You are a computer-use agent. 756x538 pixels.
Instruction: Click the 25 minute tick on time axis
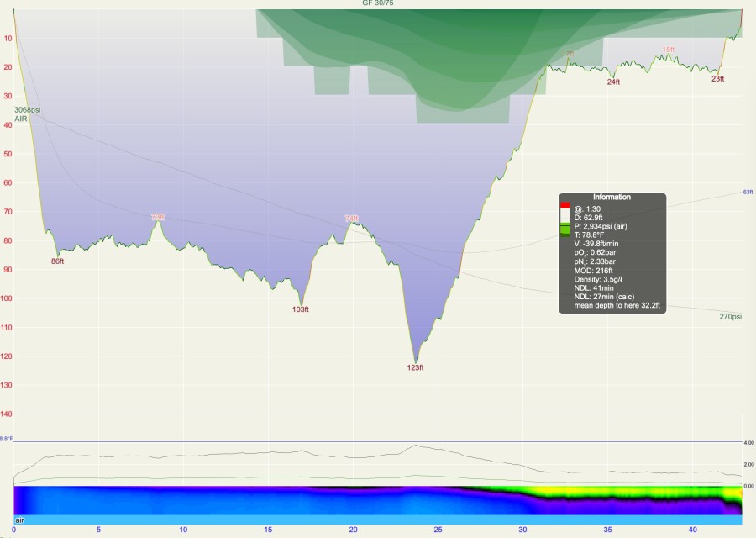click(438, 530)
